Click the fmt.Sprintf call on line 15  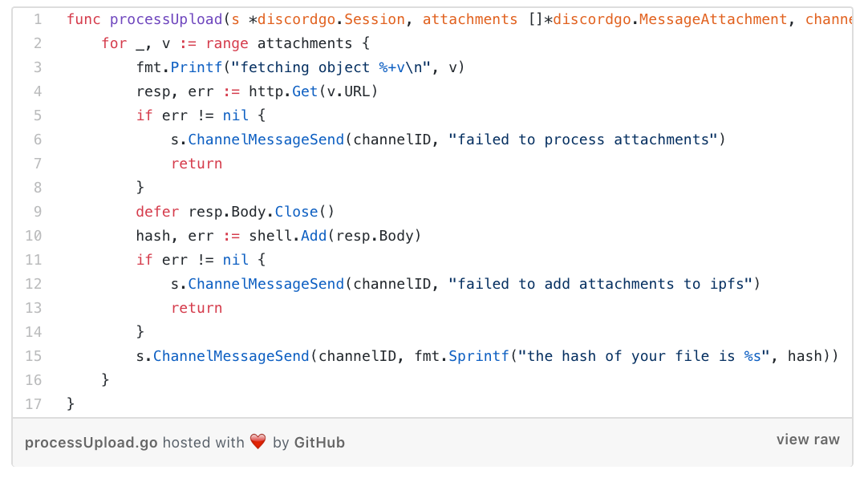pos(462,356)
